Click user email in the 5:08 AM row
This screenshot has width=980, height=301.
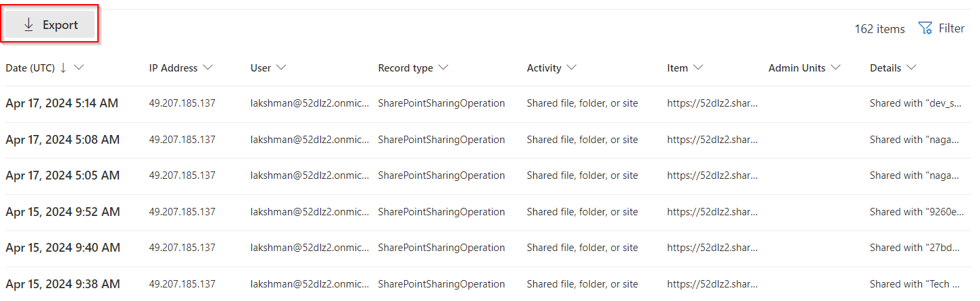click(310, 140)
